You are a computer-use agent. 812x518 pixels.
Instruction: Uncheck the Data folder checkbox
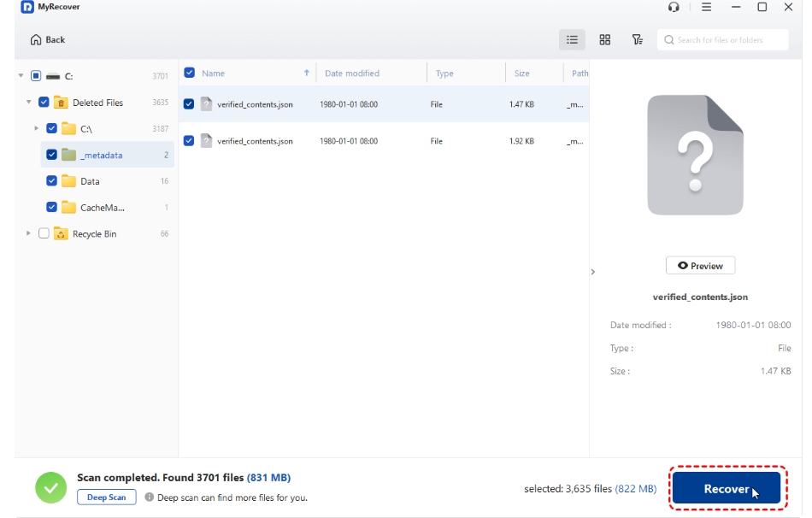click(51, 180)
